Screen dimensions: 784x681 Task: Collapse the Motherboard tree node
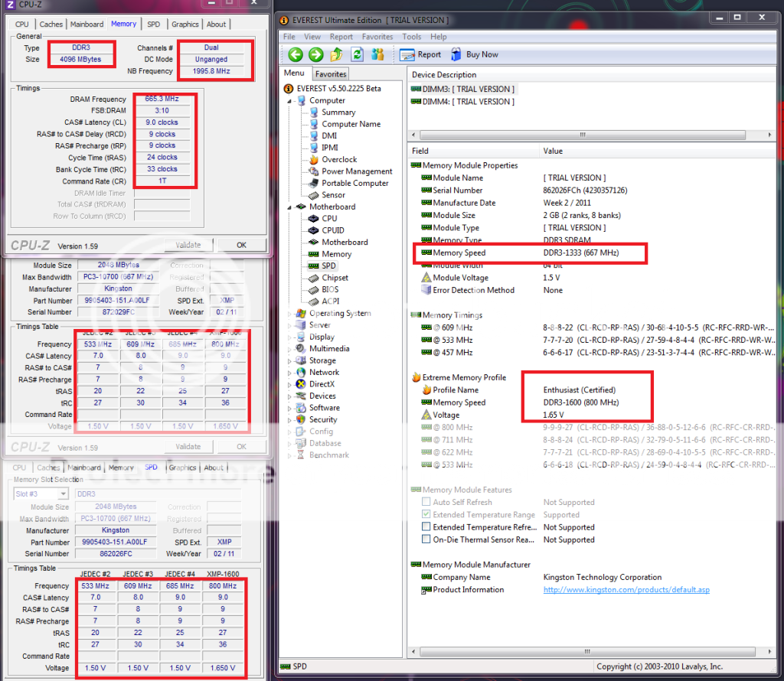(x=290, y=207)
